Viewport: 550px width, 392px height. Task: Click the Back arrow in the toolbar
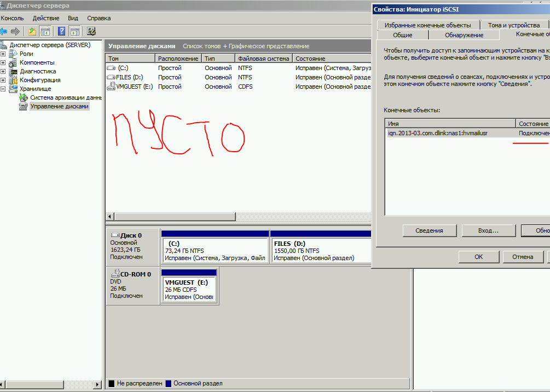coord(3,32)
